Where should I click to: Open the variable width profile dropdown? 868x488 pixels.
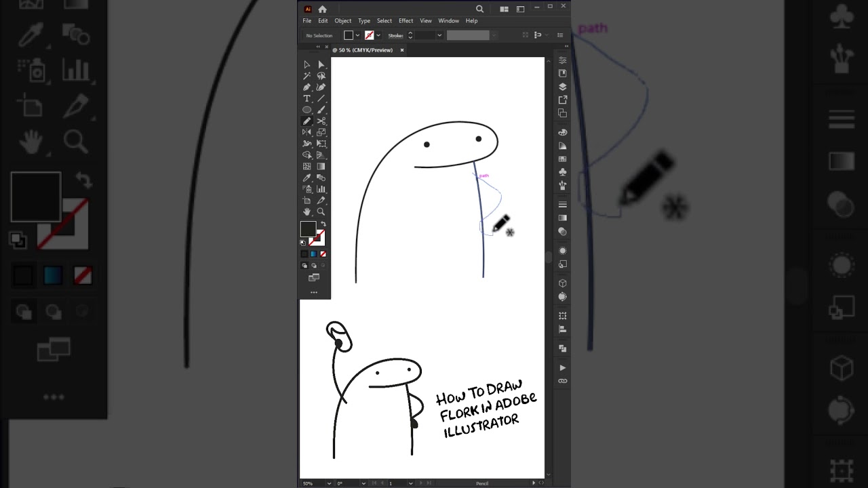(x=493, y=35)
